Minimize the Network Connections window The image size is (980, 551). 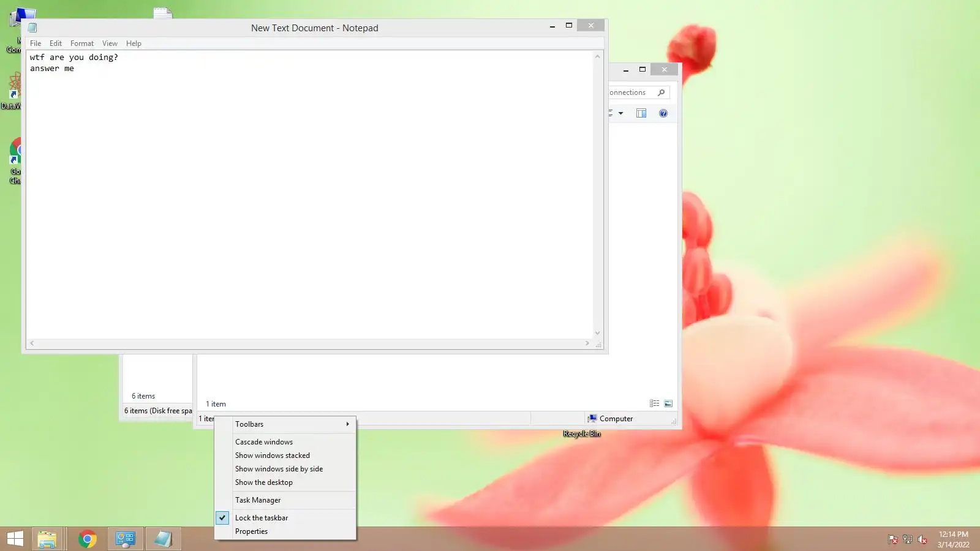click(626, 70)
